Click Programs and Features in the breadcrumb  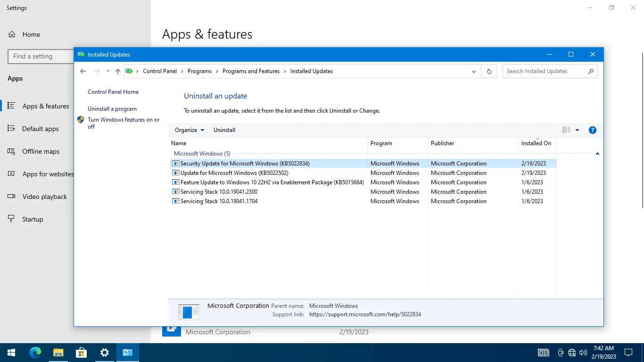click(x=251, y=71)
